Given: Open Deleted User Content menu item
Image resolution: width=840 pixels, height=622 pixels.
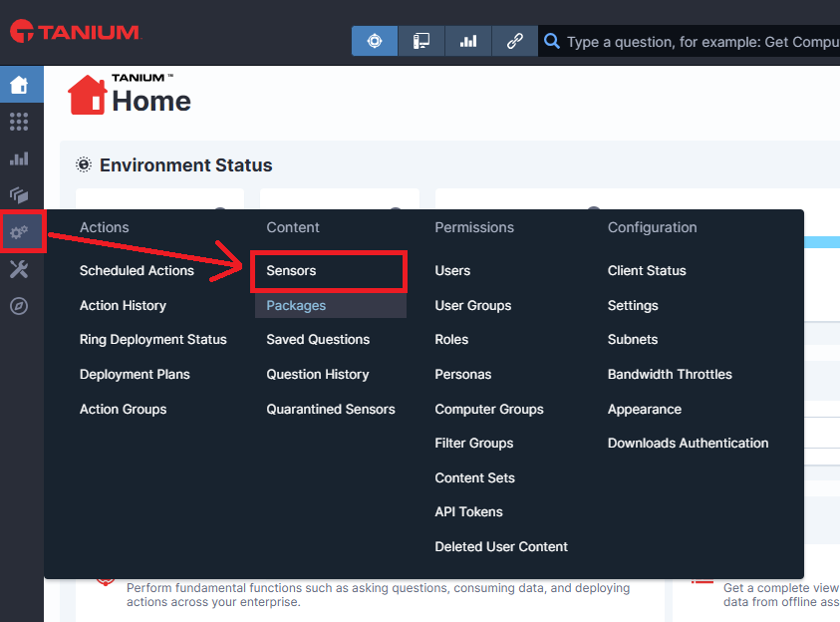Looking at the screenshot, I should (x=501, y=547).
